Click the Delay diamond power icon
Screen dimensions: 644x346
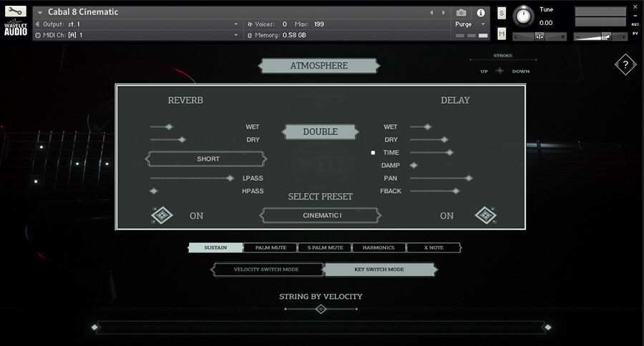485,215
